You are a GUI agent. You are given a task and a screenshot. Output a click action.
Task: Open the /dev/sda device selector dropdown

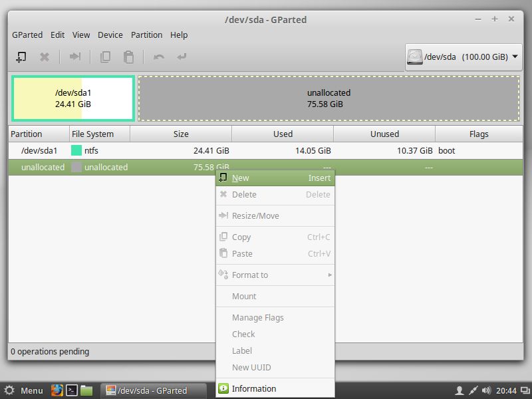[464, 57]
